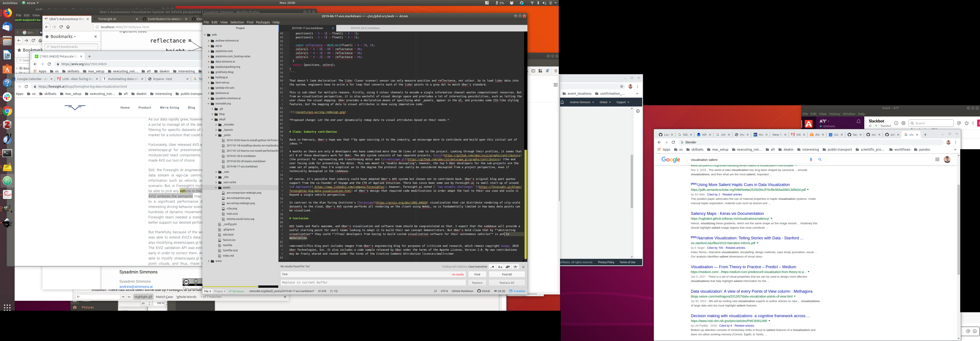The width and height of the screenshot is (980, 341).
Task: Open the GitHub panel from Atom status bar
Action: pyautogui.click(x=483, y=291)
